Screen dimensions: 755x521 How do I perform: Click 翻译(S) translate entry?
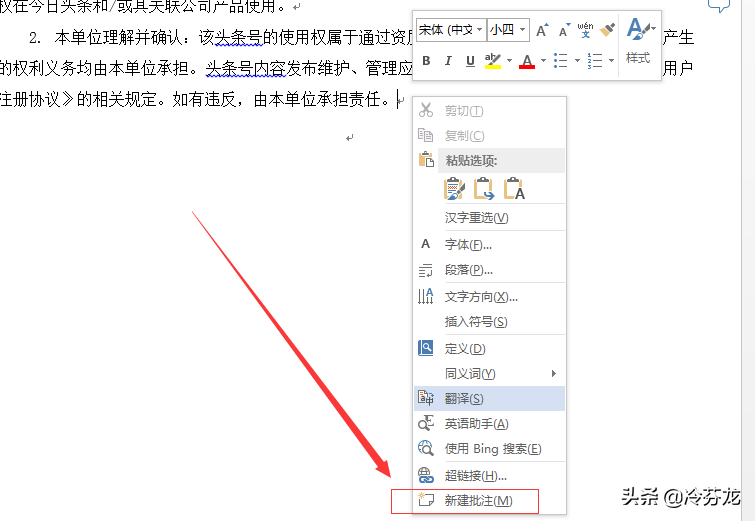tap(490, 399)
